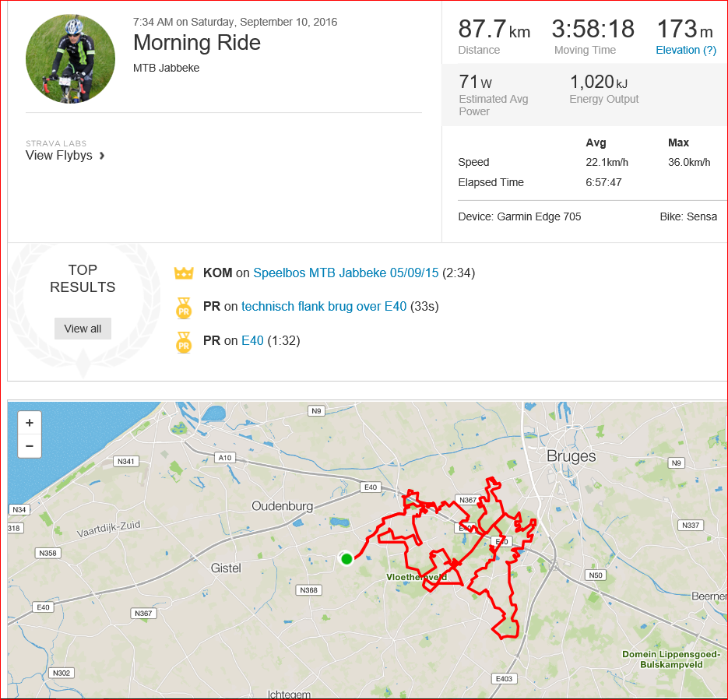Screen dimensions: 728x700
Task: Expand View Flybys chevron arrow
Action: point(102,156)
